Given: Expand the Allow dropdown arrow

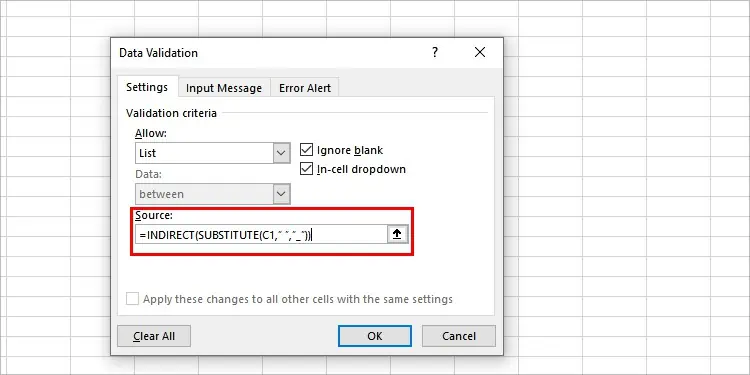Looking at the screenshot, I should click(281, 153).
